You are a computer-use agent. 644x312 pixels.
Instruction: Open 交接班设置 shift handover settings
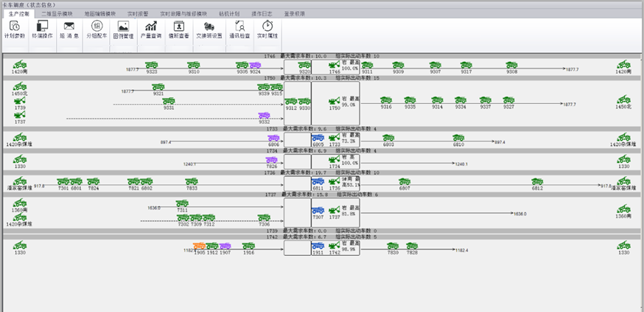click(209, 30)
